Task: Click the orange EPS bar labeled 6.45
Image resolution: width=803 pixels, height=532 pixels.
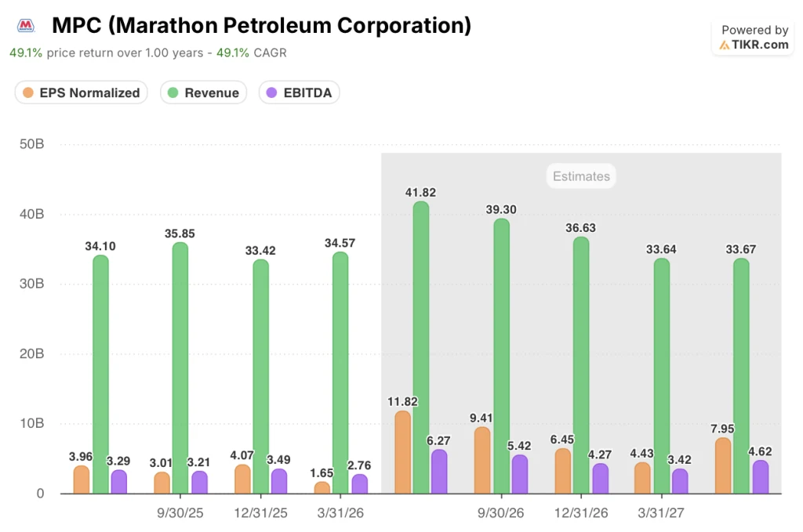Action: [x=563, y=471]
